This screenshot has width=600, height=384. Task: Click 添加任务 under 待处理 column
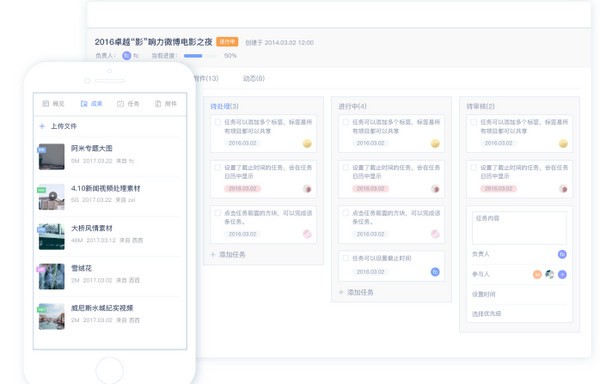[x=228, y=254]
